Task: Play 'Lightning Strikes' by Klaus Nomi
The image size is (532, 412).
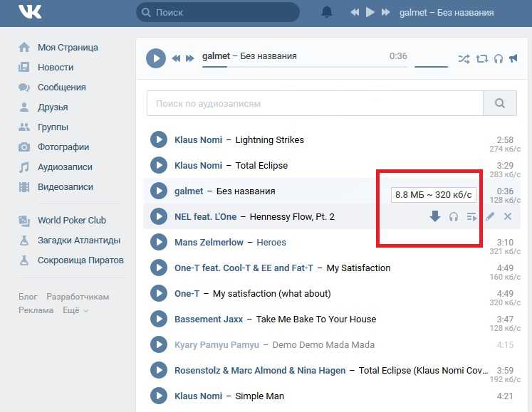Action: [159, 139]
